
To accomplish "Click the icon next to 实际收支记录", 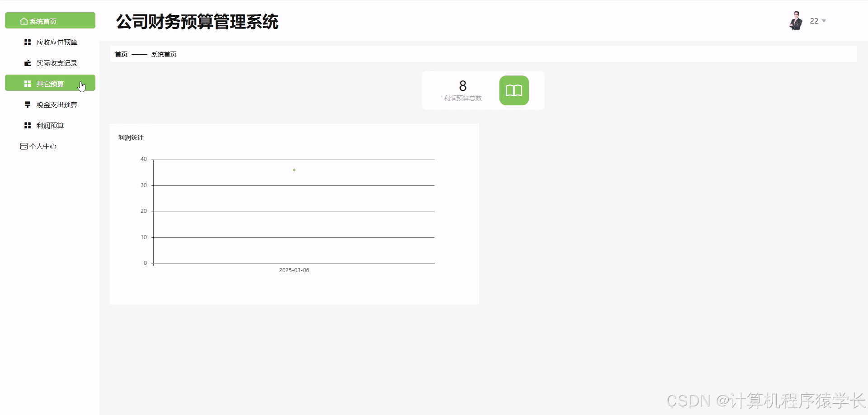I will (27, 63).
